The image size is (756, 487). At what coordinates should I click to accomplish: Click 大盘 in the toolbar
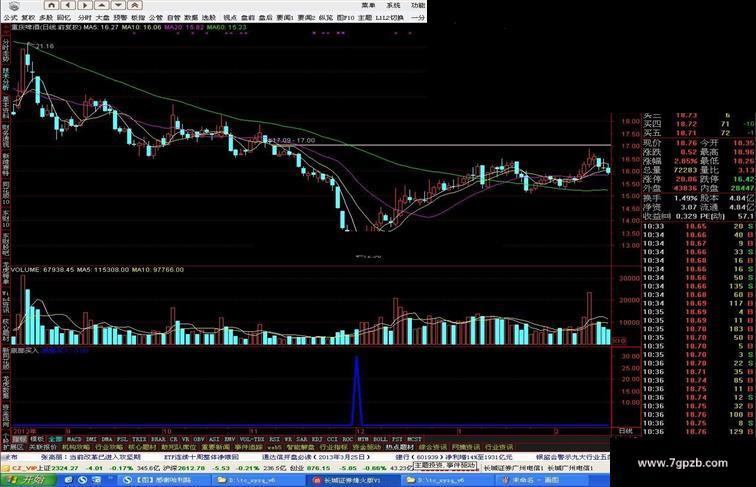tap(102, 18)
